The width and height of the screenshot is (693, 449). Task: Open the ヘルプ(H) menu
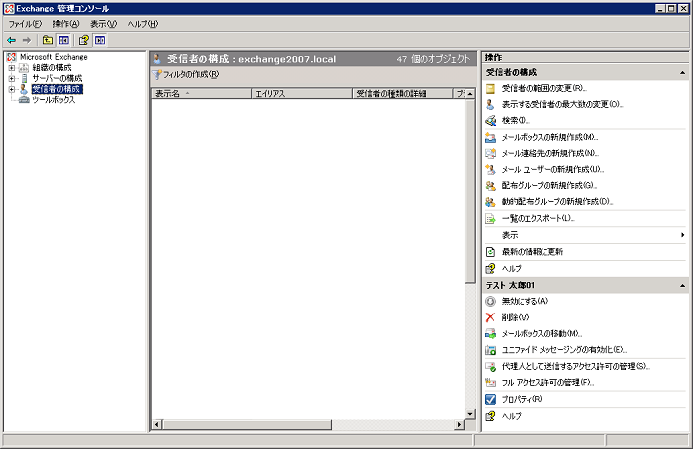pos(143,24)
